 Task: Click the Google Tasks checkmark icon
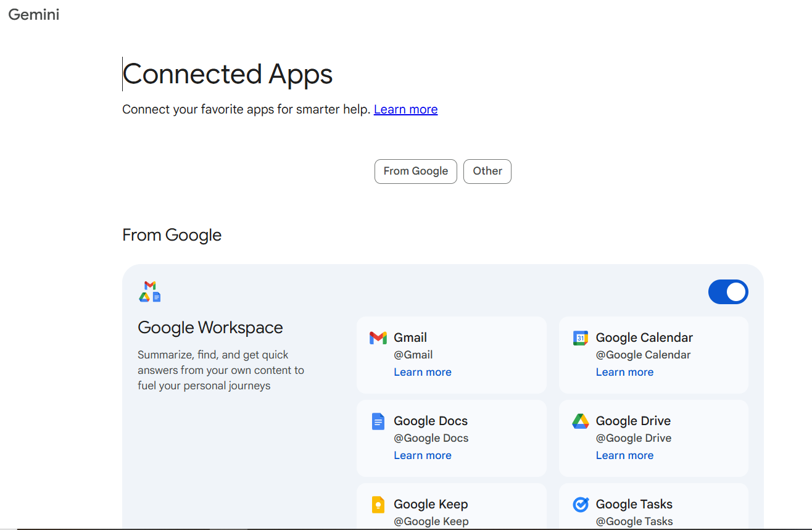coord(580,505)
